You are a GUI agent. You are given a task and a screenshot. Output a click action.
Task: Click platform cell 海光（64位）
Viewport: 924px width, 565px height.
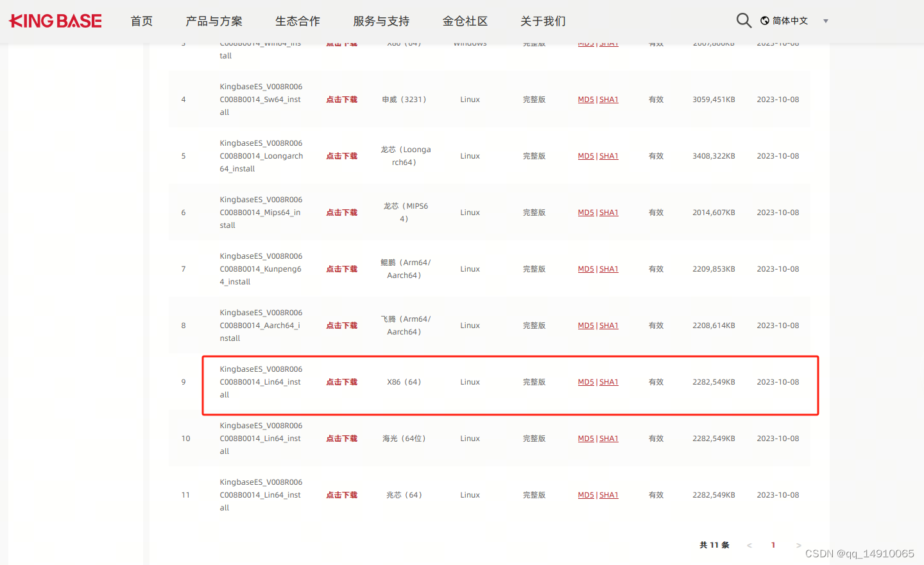pyautogui.click(x=404, y=439)
